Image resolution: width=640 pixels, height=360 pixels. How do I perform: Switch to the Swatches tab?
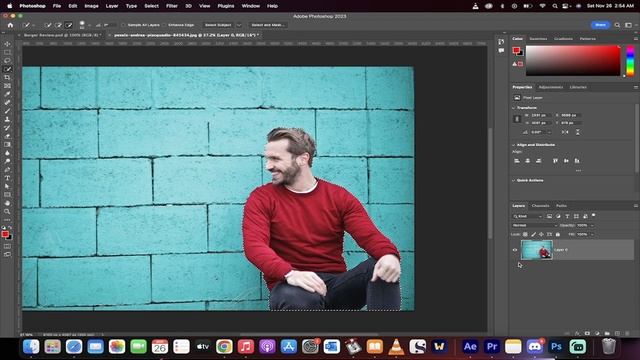click(x=538, y=39)
